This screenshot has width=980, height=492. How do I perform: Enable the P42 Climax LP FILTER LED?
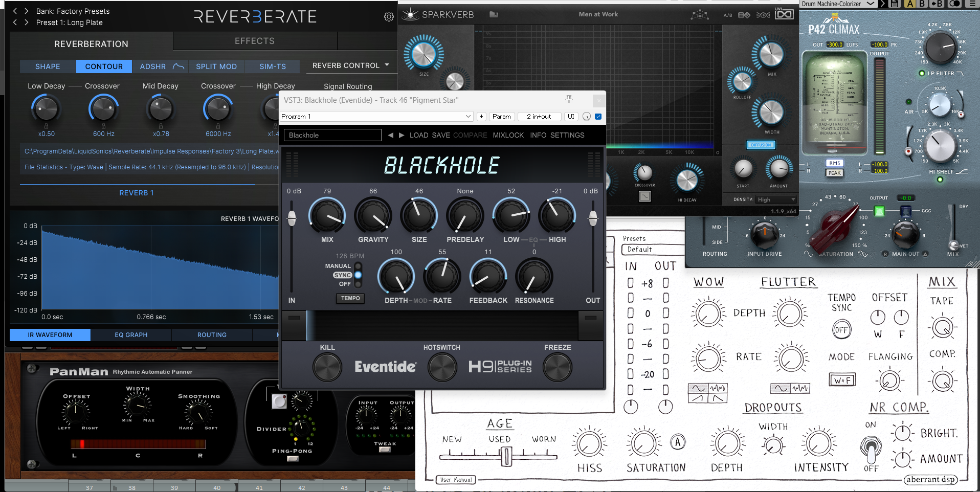pyautogui.click(x=922, y=73)
